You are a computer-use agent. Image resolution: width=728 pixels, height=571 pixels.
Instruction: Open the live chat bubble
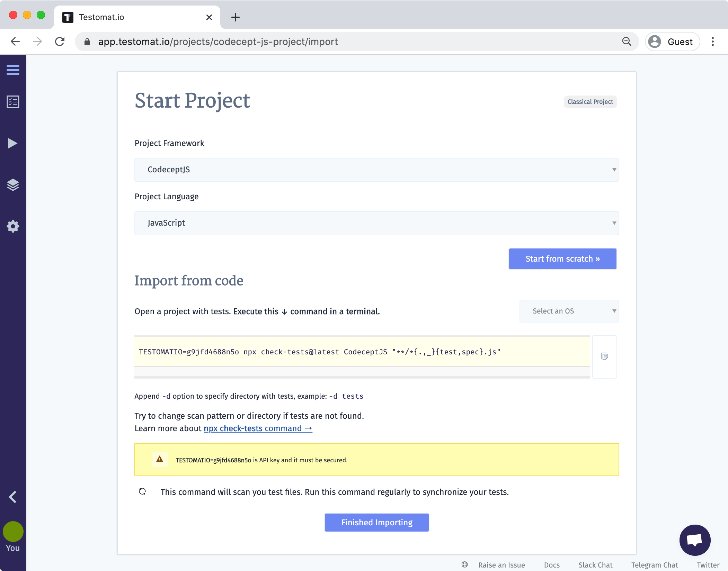coord(695,540)
